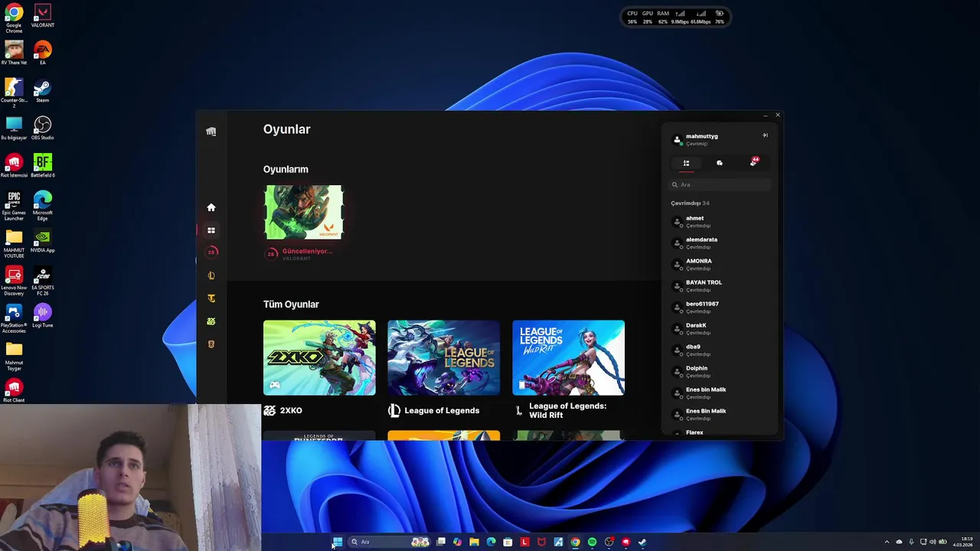The height and width of the screenshot is (551, 980).
Task: Open the Windows Start button
Action: 338,542
